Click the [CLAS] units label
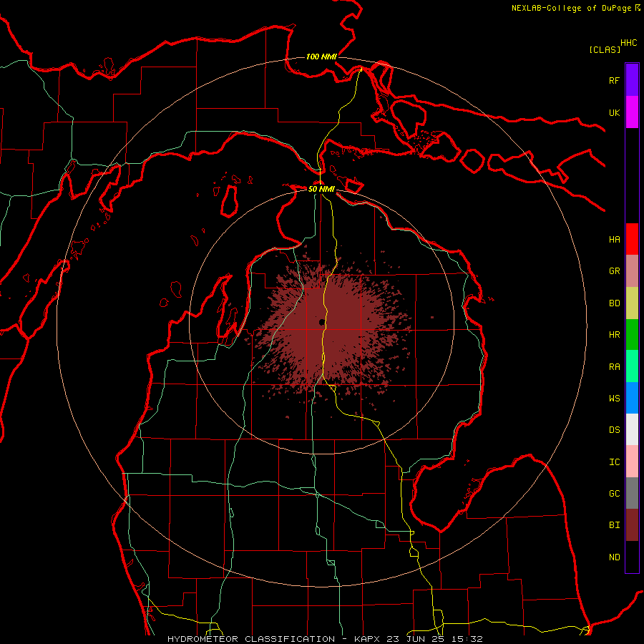Viewport: 644px width, 644px height. [x=605, y=49]
